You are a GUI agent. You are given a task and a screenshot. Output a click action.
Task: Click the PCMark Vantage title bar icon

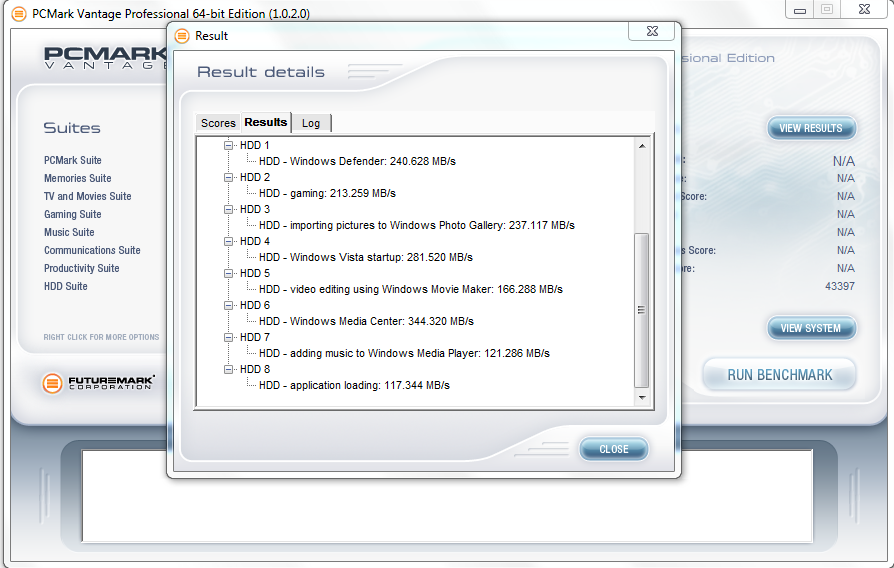coord(19,14)
